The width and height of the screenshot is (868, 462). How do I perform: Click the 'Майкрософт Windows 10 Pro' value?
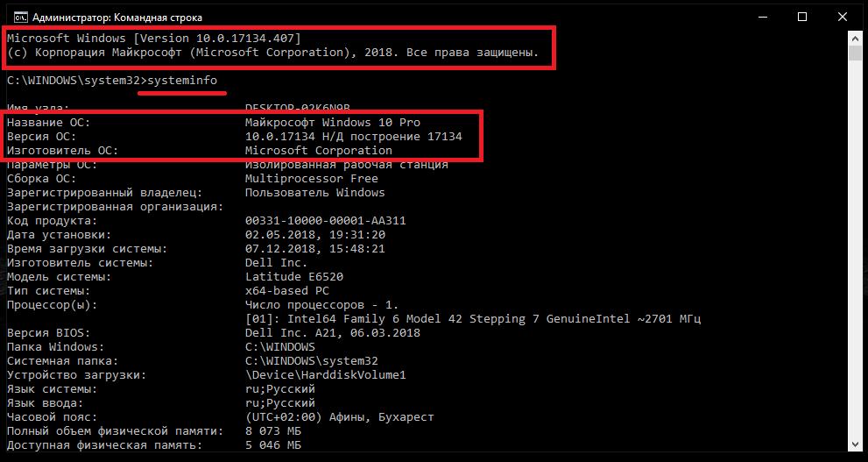[333, 123]
